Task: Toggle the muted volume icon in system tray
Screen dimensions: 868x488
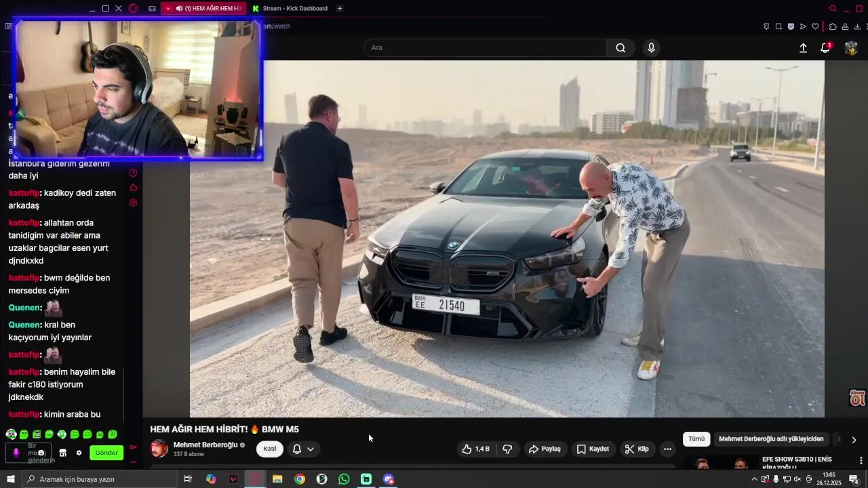Action: 798,479
